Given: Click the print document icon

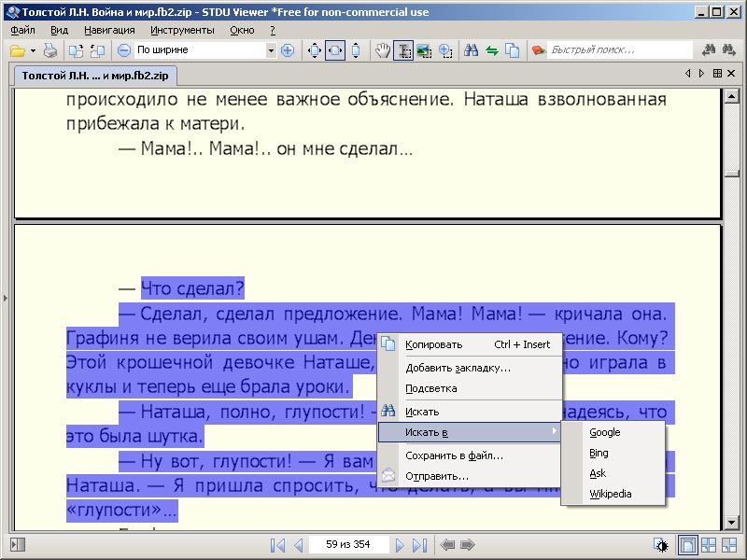Looking at the screenshot, I should pyautogui.click(x=49, y=49).
